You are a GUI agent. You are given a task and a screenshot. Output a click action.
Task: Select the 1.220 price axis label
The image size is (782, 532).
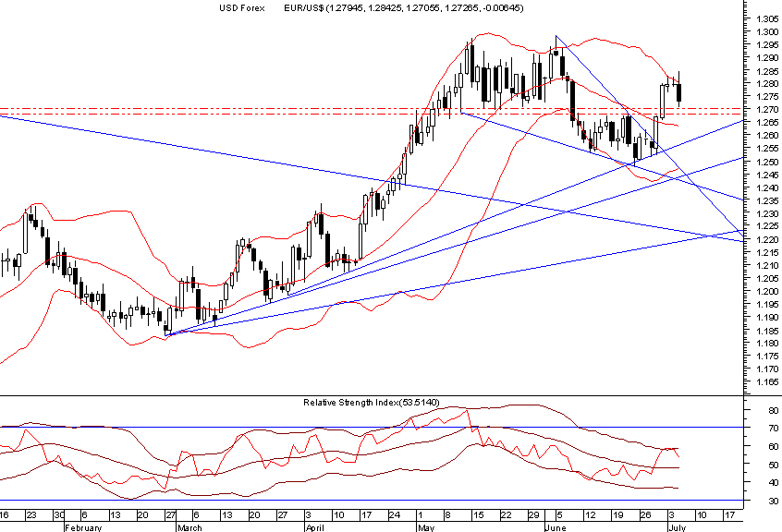[767, 239]
